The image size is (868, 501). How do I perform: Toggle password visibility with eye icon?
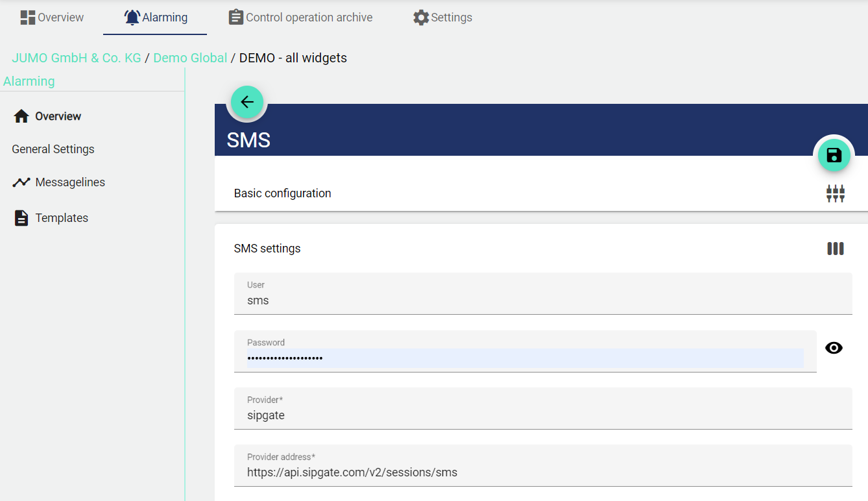(834, 348)
